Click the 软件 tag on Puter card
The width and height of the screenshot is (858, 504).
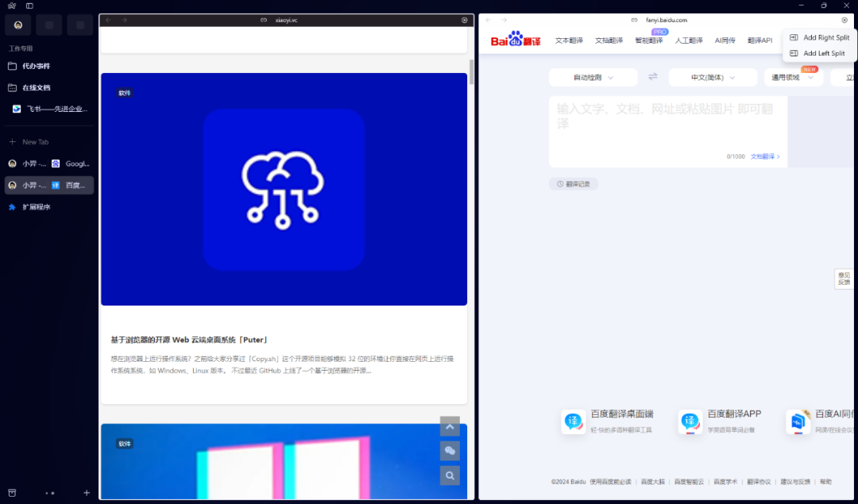click(x=125, y=93)
